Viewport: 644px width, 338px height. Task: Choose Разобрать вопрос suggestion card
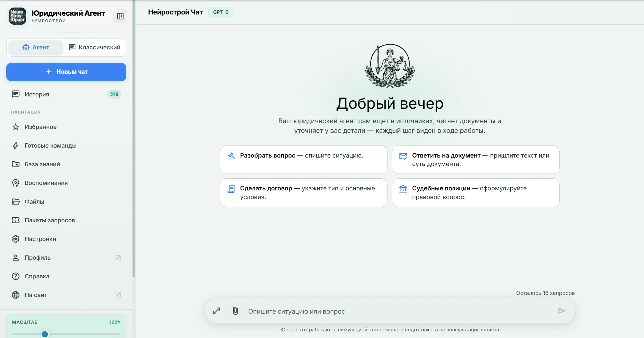pos(303,160)
